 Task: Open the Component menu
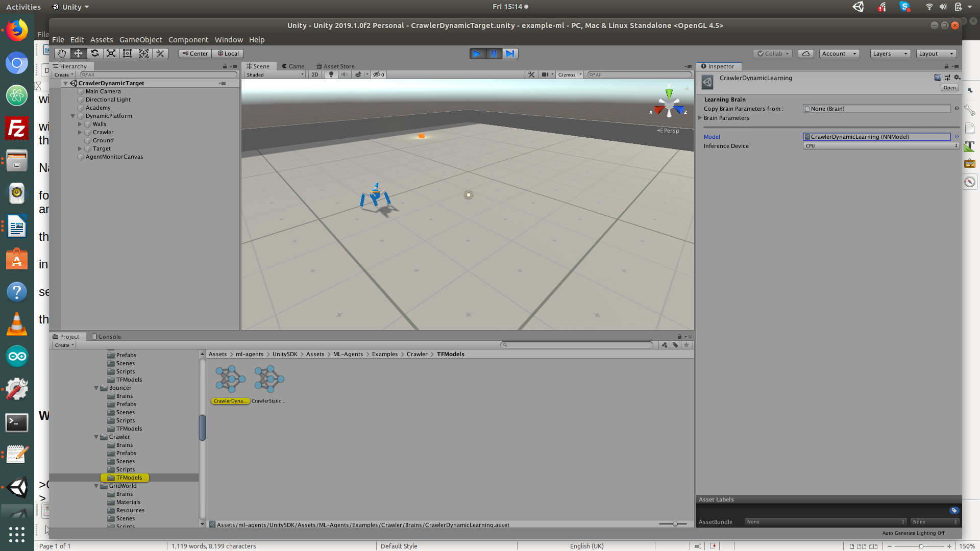tap(188, 40)
